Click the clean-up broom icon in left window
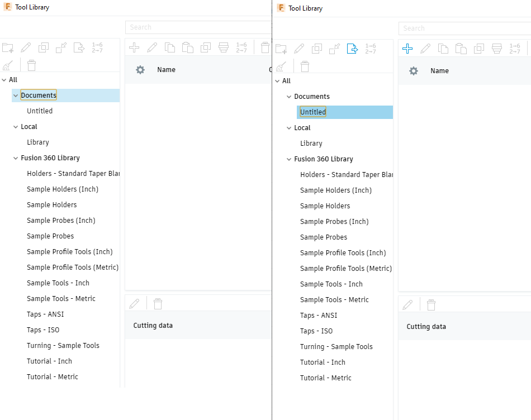This screenshot has height=420, width=531. pos(7,66)
